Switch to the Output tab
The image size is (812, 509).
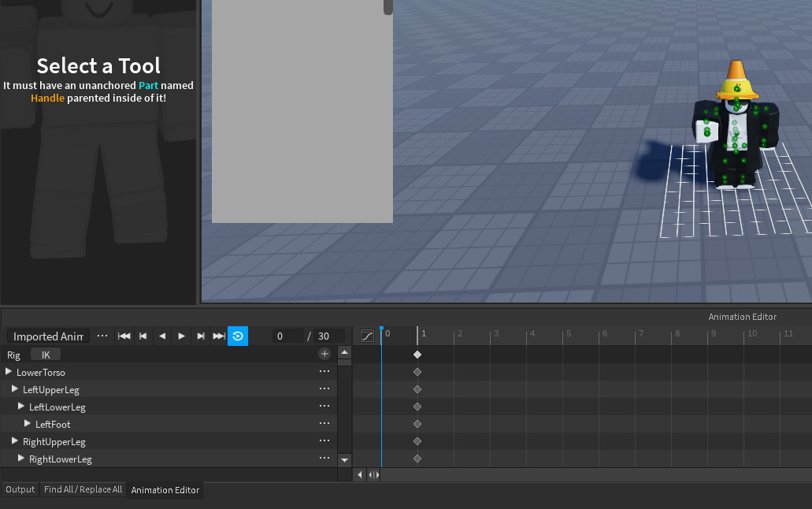[20, 489]
